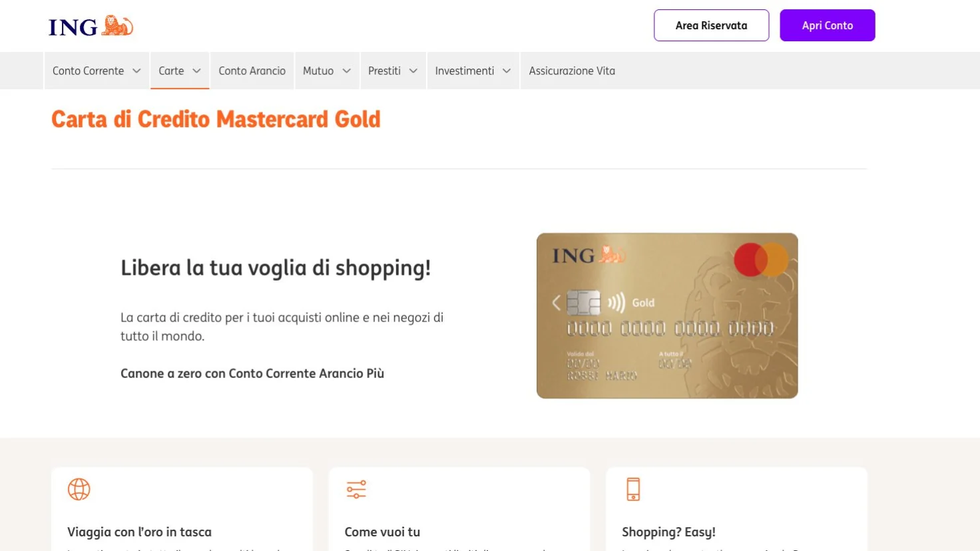Expand the Conto Corrente dropdown
This screenshot has width=980, height=551.
tap(97, 70)
